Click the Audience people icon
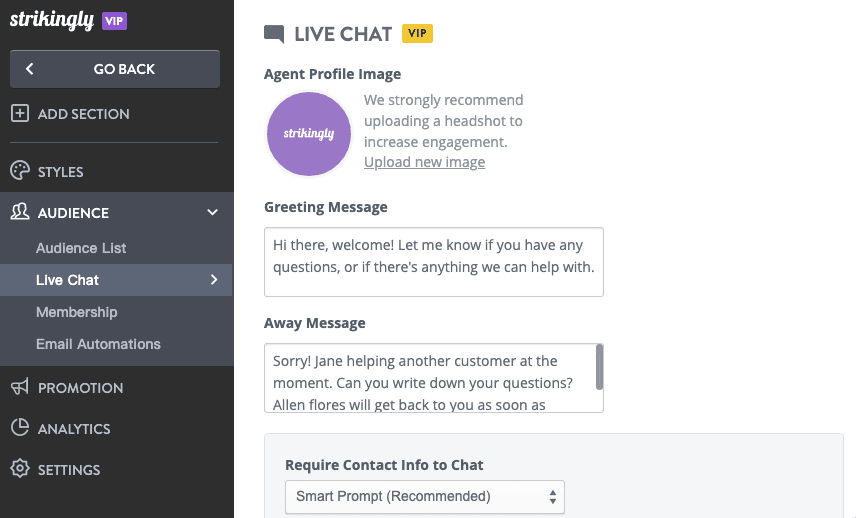This screenshot has width=856, height=518. click(x=19, y=212)
